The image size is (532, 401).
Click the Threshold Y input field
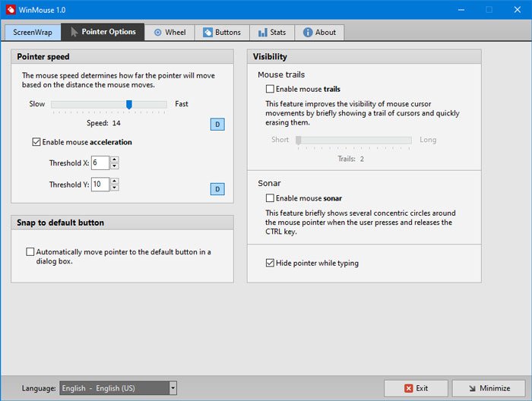(x=100, y=184)
